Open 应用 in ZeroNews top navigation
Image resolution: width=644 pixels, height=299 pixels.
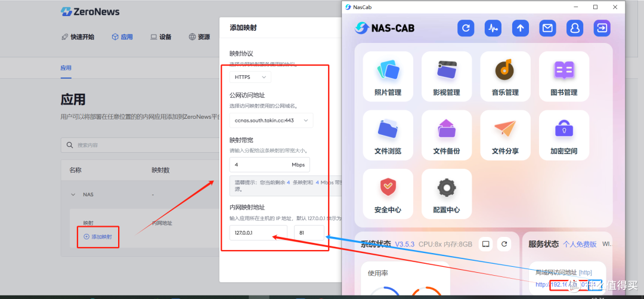pyautogui.click(x=122, y=37)
